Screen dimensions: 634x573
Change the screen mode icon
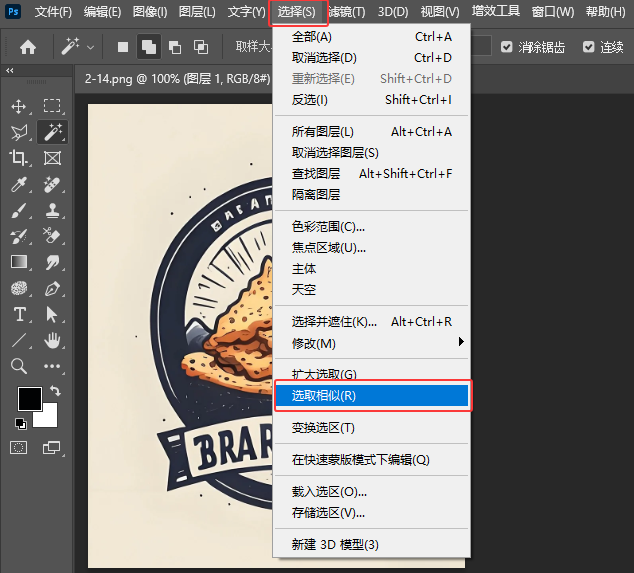[x=51, y=448]
